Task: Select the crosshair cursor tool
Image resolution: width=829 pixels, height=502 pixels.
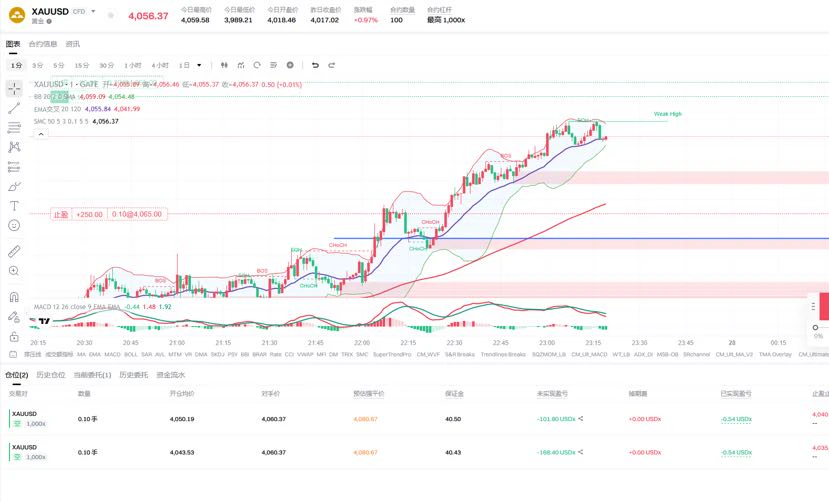Action: click(x=14, y=88)
